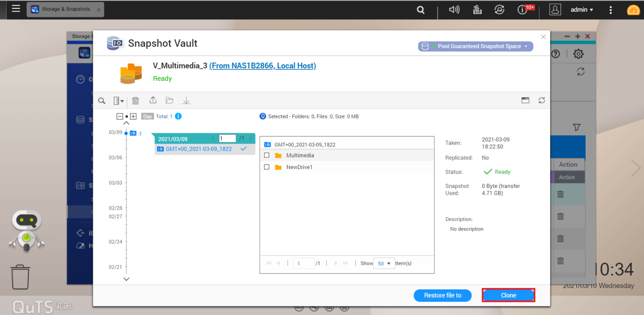Open the background tasks icon in top bar

tap(501, 10)
